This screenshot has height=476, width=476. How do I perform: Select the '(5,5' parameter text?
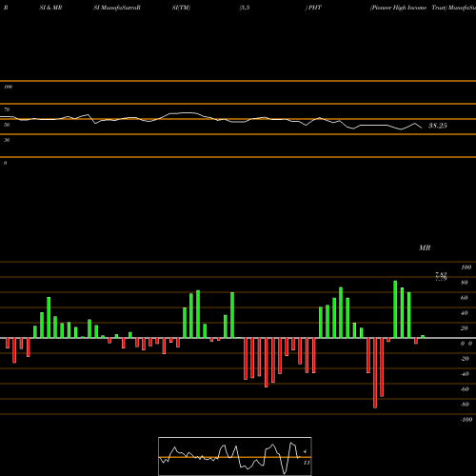pyautogui.click(x=245, y=8)
